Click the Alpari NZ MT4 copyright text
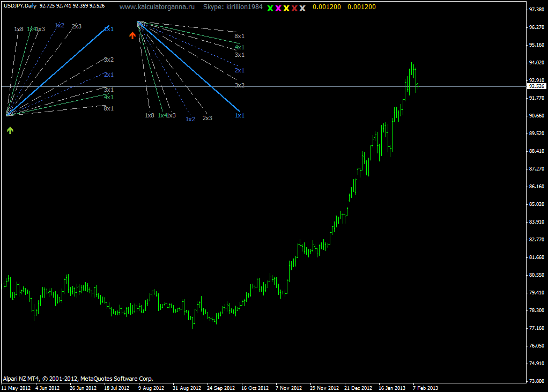The image size is (548, 392). [78, 378]
